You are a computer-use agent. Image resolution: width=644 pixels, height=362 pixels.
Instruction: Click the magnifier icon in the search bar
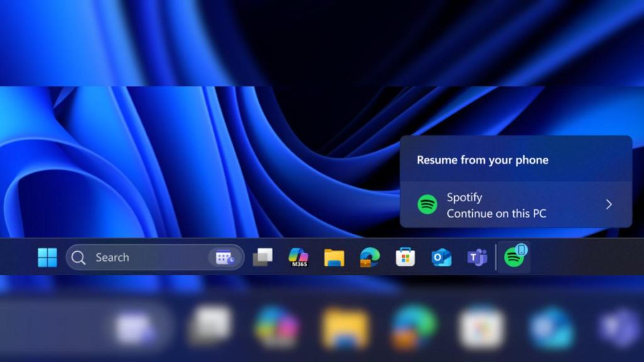pyautogui.click(x=78, y=257)
